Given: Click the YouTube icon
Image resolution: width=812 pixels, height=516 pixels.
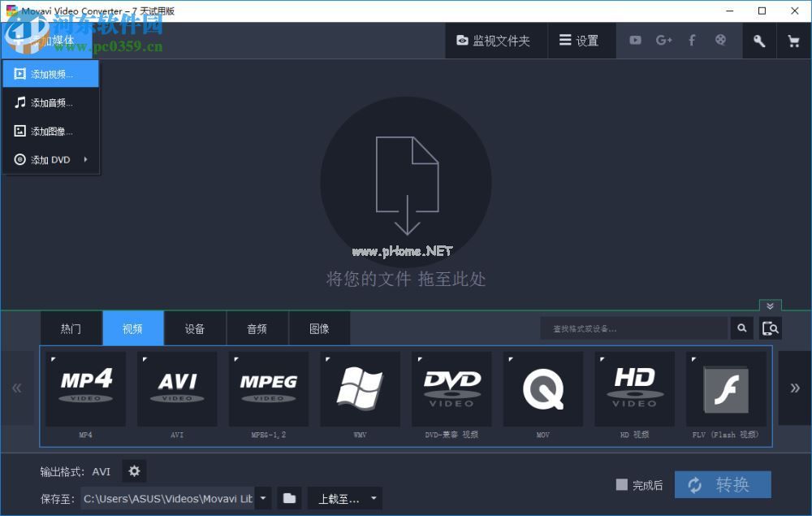Looking at the screenshot, I should 635,40.
